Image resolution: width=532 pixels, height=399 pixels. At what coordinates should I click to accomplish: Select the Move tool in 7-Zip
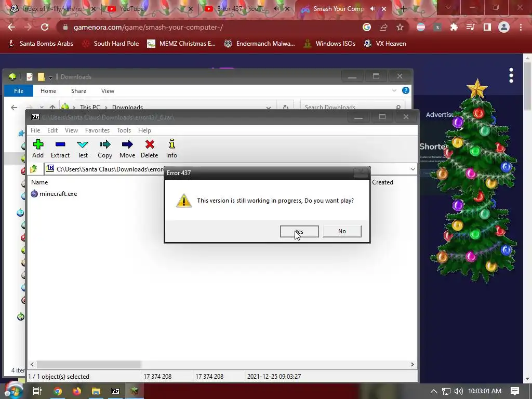pos(127,149)
